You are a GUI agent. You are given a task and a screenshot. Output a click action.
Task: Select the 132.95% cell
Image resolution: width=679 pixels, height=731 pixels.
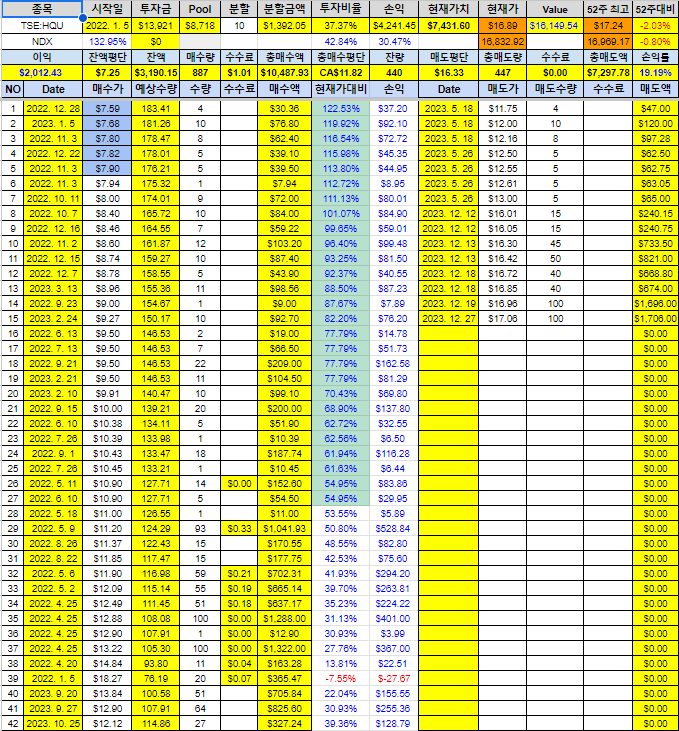[x=107, y=41]
